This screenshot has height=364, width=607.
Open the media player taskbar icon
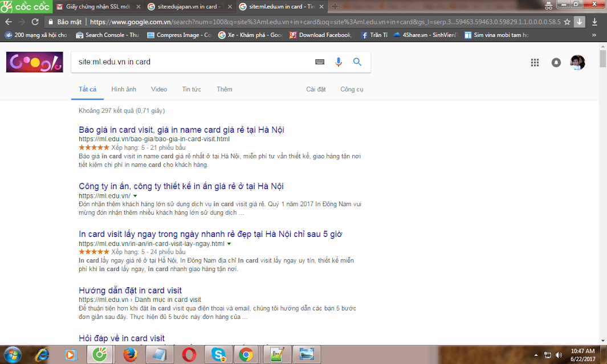(71, 355)
